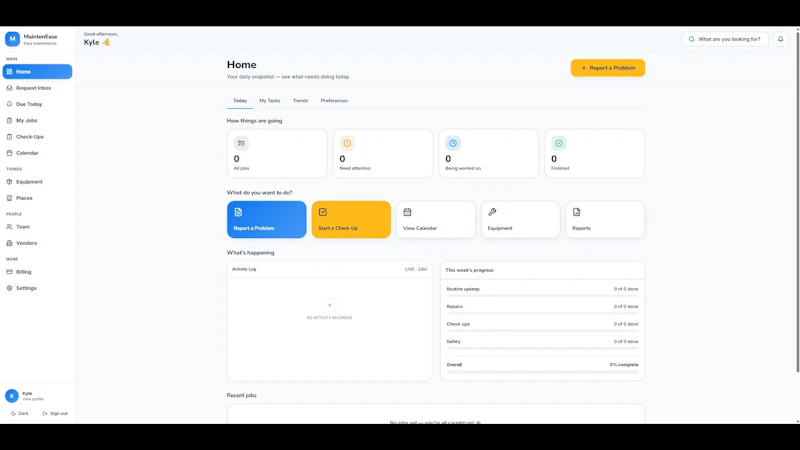Click the Start a Check-Up tile
The width and height of the screenshot is (800, 450).
[352, 219]
